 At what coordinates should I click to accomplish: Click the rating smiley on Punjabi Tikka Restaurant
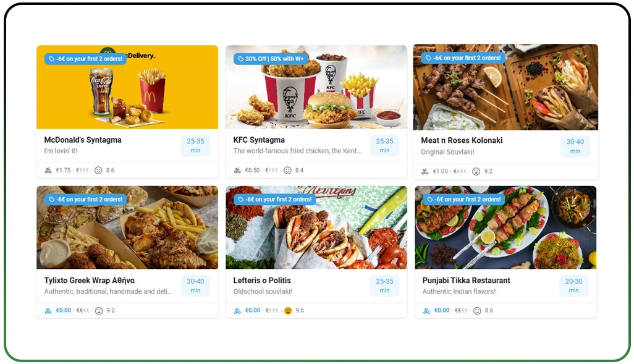click(x=477, y=311)
